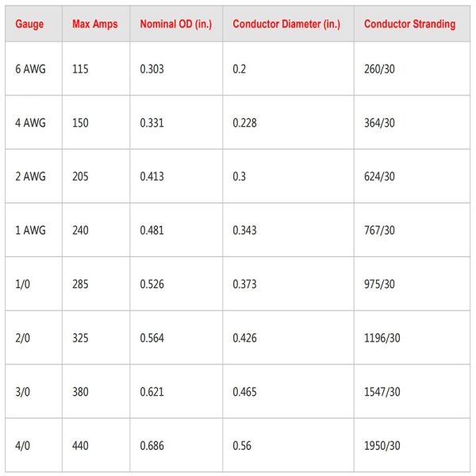Click the 1950/30 stranding value
Image resolution: width=476 pixels, height=476 pixels.
[382, 446]
